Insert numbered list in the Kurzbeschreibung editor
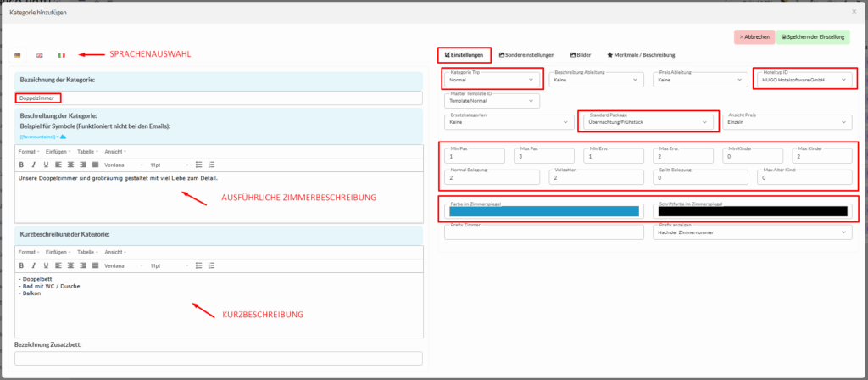The image size is (868, 380). click(x=211, y=265)
